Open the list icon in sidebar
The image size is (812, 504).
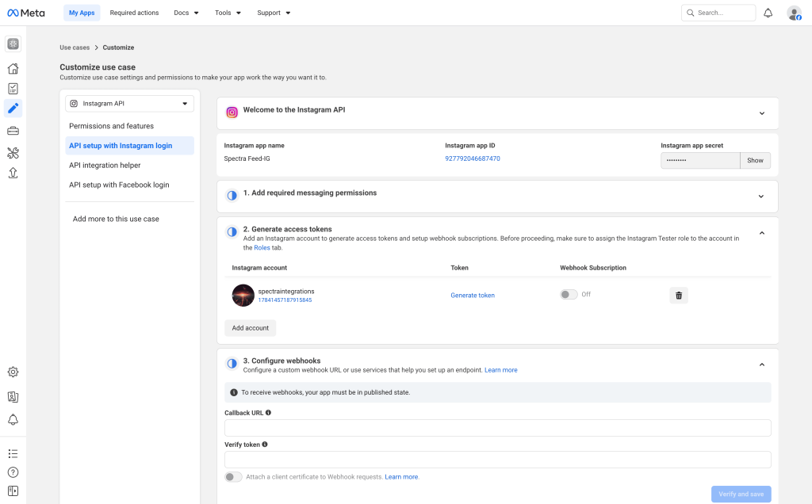click(x=13, y=454)
